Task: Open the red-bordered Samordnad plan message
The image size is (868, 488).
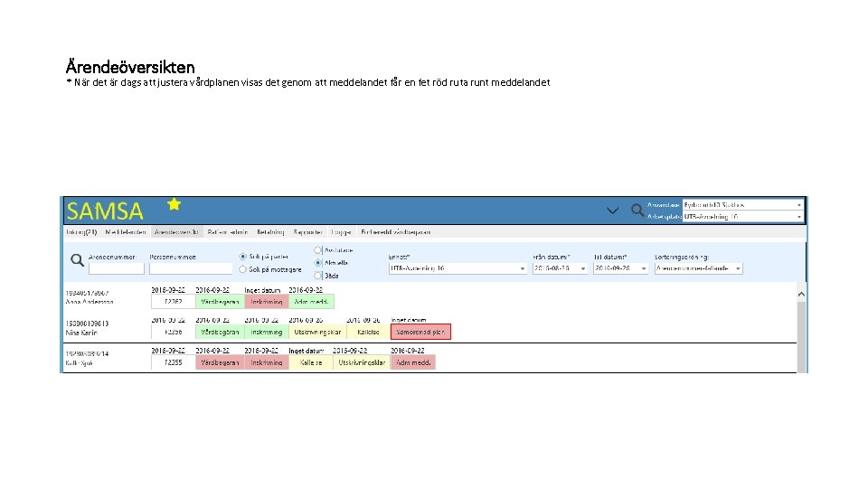Action: coord(420,332)
